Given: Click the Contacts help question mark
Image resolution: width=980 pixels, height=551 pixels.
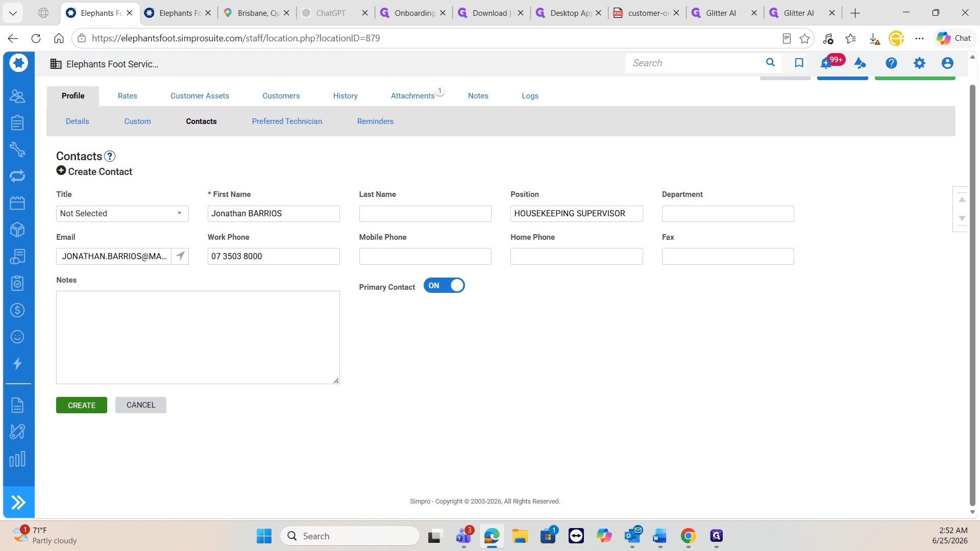Looking at the screenshot, I should (110, 156).
